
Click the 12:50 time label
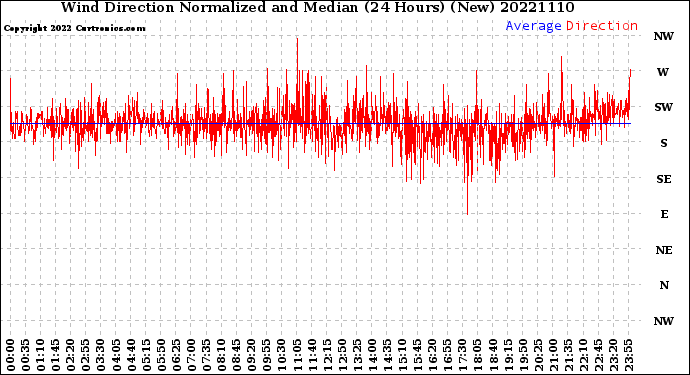coord(342,356)
